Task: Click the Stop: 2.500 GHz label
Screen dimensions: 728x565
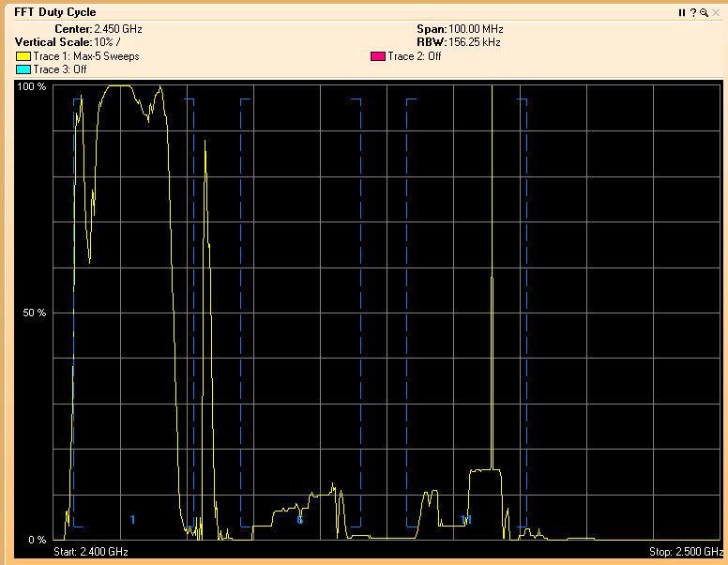Action: click(686, 551)
